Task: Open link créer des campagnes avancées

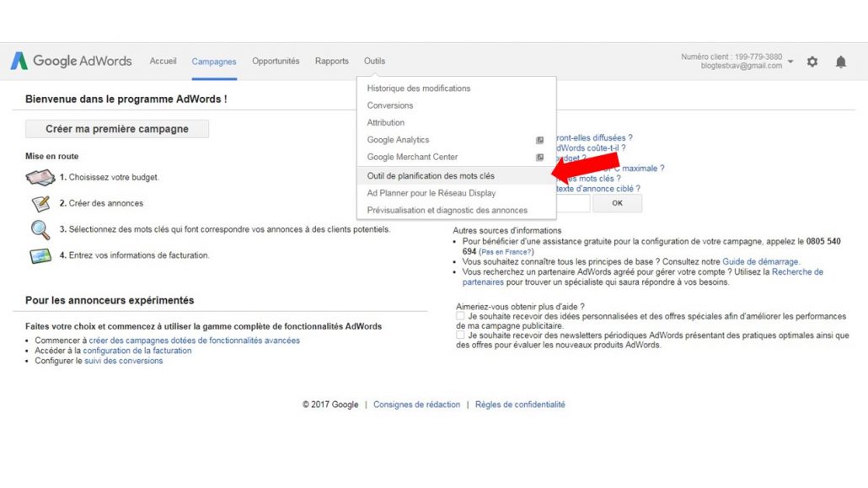Action: [195, 341]
